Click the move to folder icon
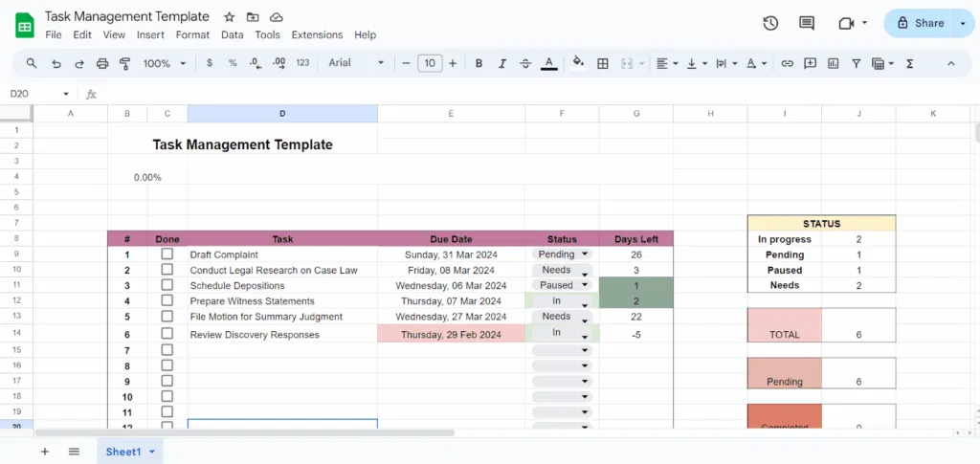 (253, 17)
